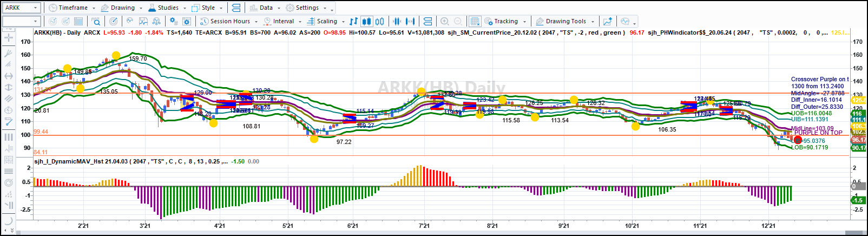The height and width of the screenshot is (236, 868).
Task: Open the Style menu
Action: (208, 8)
